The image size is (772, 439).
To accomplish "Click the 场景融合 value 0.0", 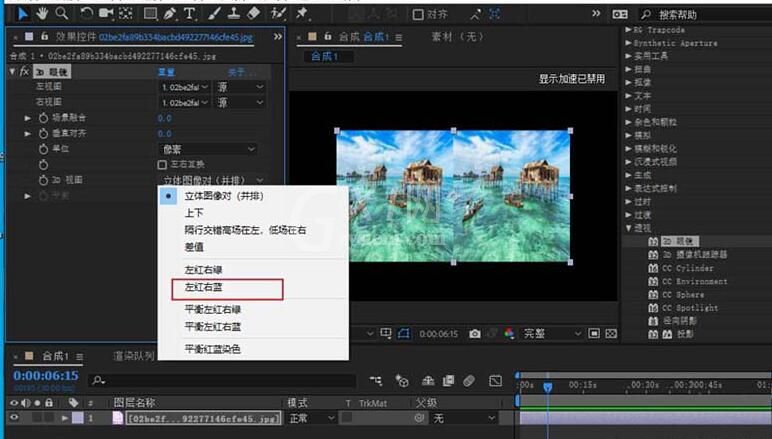I will point(164,118).
